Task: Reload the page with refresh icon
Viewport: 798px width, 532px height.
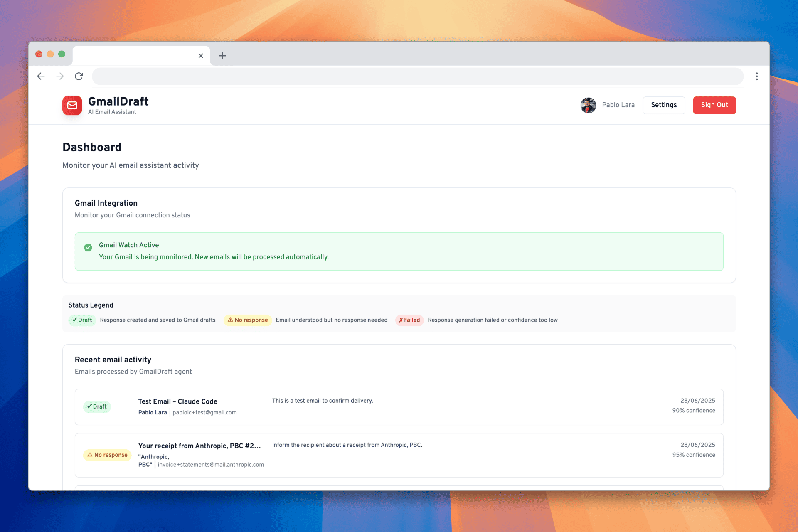Action: coord(79,76)
